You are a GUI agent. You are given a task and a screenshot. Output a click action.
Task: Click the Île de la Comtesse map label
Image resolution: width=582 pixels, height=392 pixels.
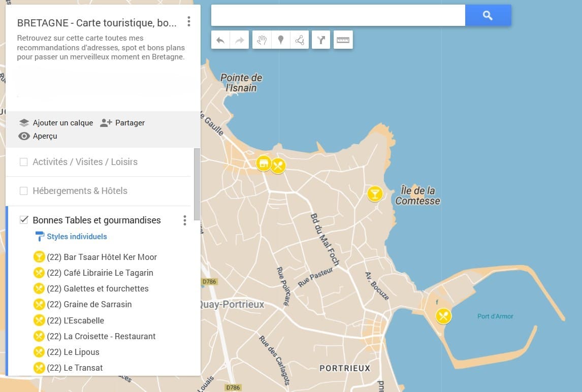(x=418, y=195)
